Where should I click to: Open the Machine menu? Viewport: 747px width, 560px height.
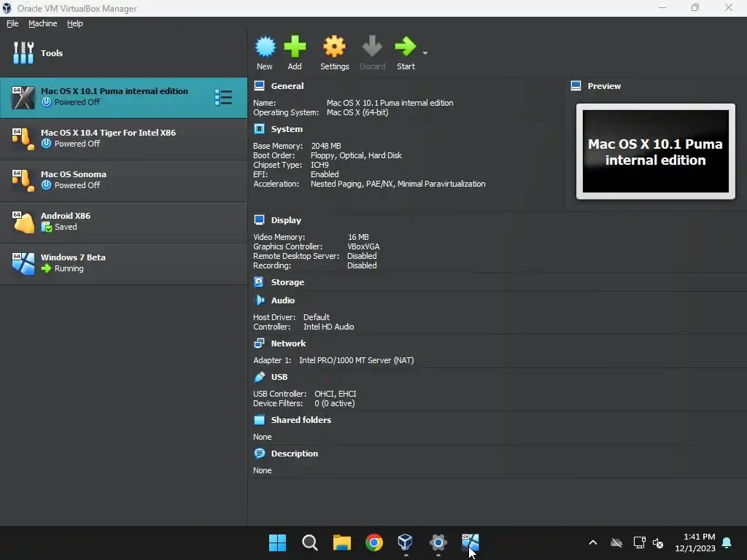pyautogui.click(x=43, y=23)
